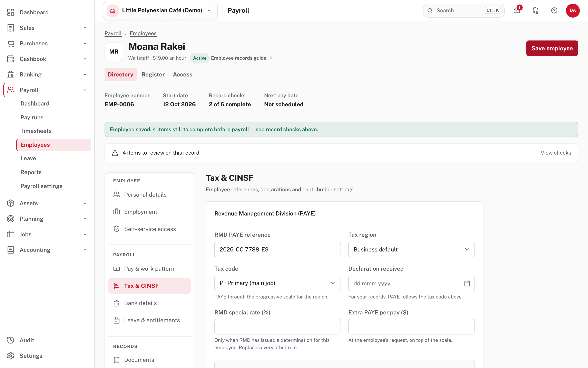Open Pay runs in the Payroll submenu
This screenshot has width=588, height=368.
(x=32, y=117)
